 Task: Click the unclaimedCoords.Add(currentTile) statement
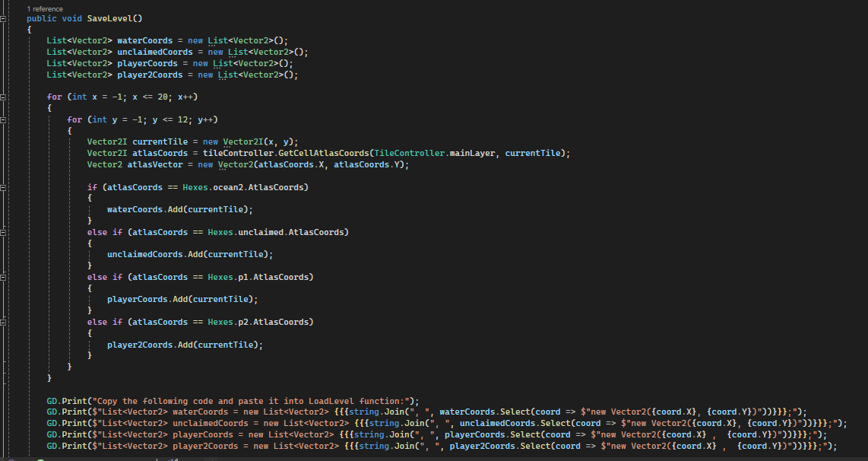[x=189, y=254]
